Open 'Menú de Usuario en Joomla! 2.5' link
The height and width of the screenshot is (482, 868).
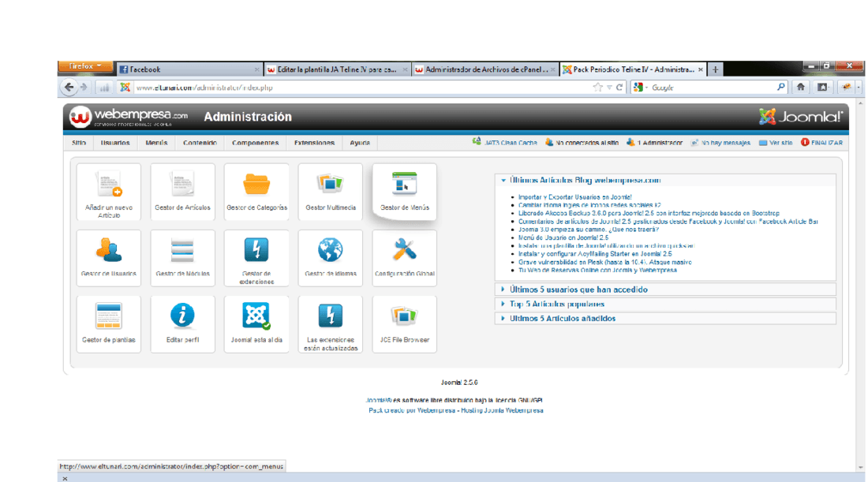563,237
